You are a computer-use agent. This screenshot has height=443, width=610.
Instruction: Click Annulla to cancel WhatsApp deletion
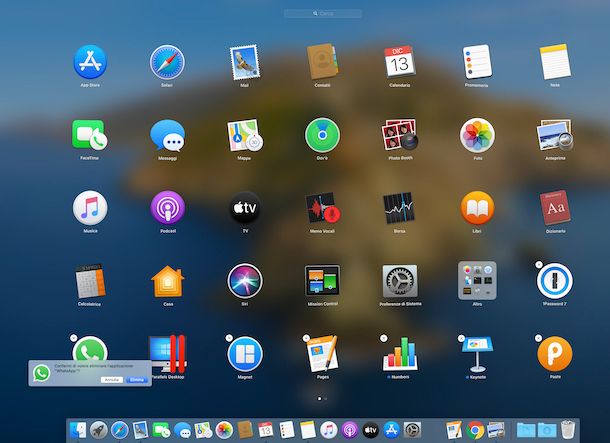[x=112, y=380]
